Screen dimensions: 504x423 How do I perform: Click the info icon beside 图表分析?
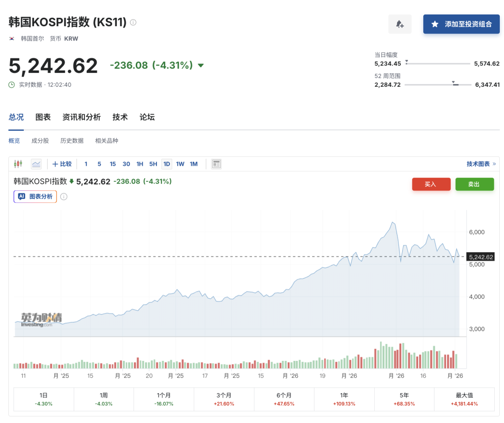64,197
